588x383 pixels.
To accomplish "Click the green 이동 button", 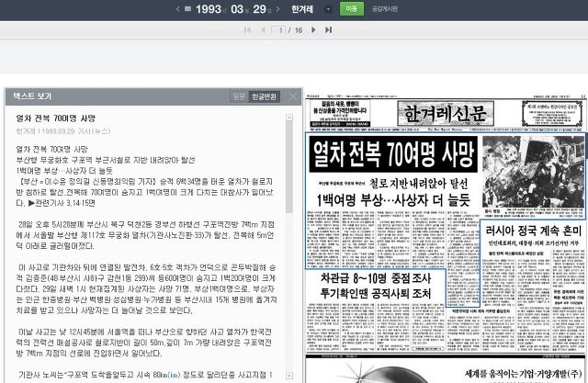I will point(351,9).
